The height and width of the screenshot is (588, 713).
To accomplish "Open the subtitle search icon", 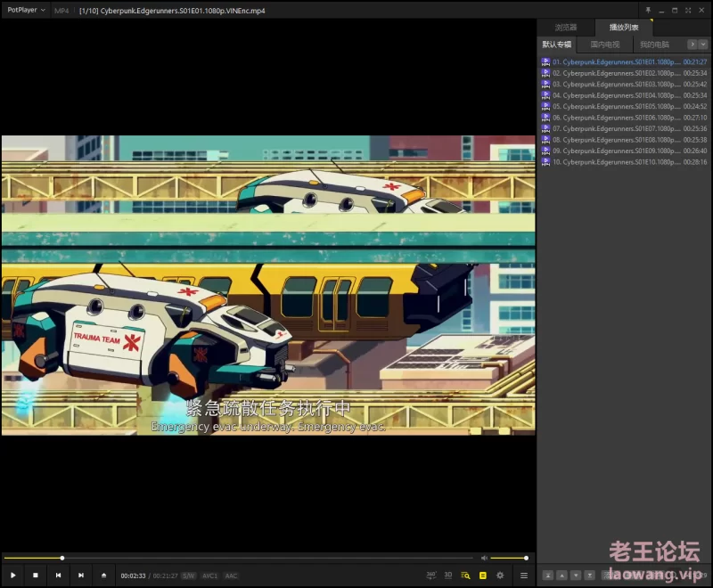I will [465, 576].
